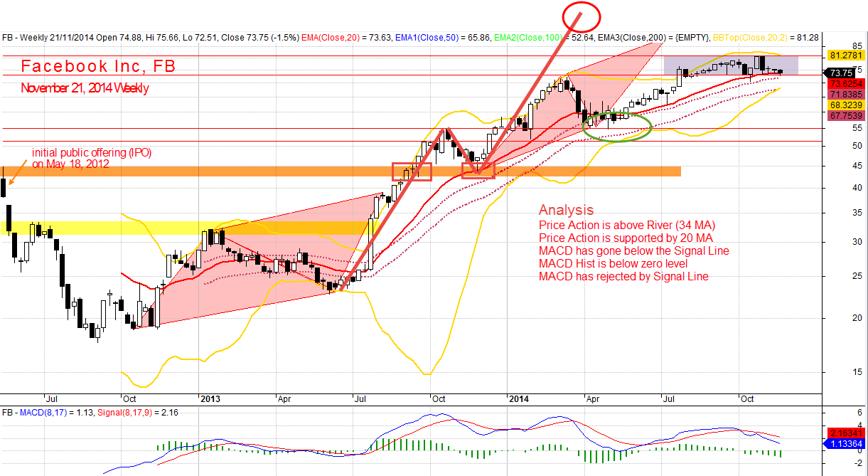The width and height of the screenshot is (868, 476).
Task: Click the 'Analysis' heading text
Action: [566, 210]
